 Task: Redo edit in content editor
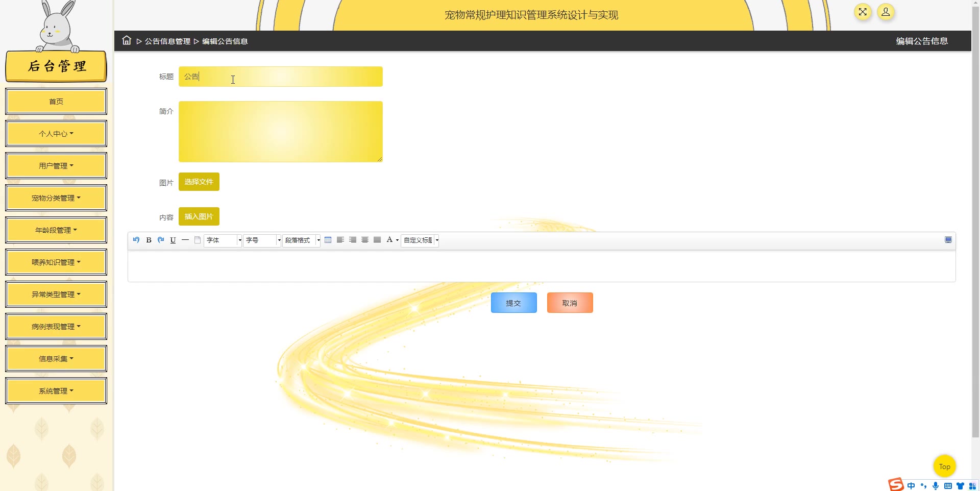(161, 240)
